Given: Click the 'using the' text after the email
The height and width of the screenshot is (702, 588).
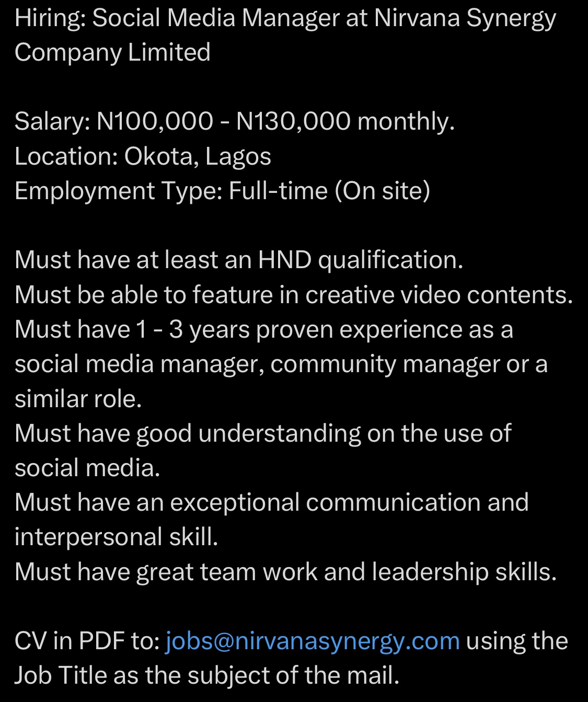Looking at the screenshot, I should [x=516, y=641].
